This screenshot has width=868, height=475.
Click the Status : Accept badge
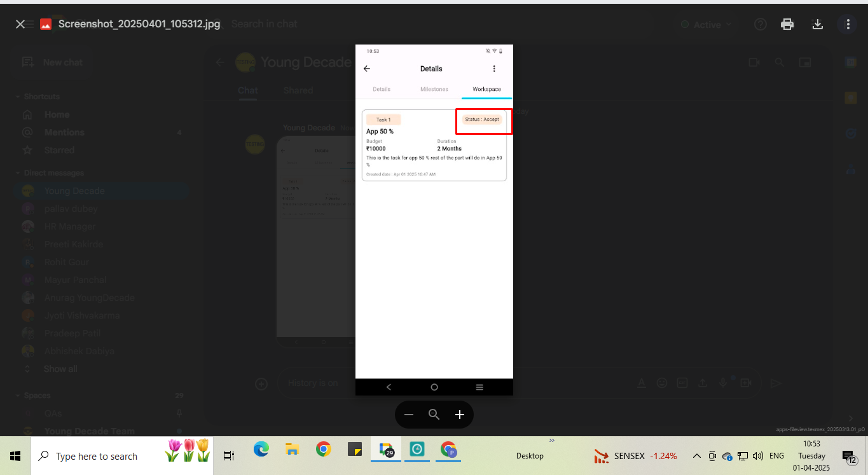[482, 120]
